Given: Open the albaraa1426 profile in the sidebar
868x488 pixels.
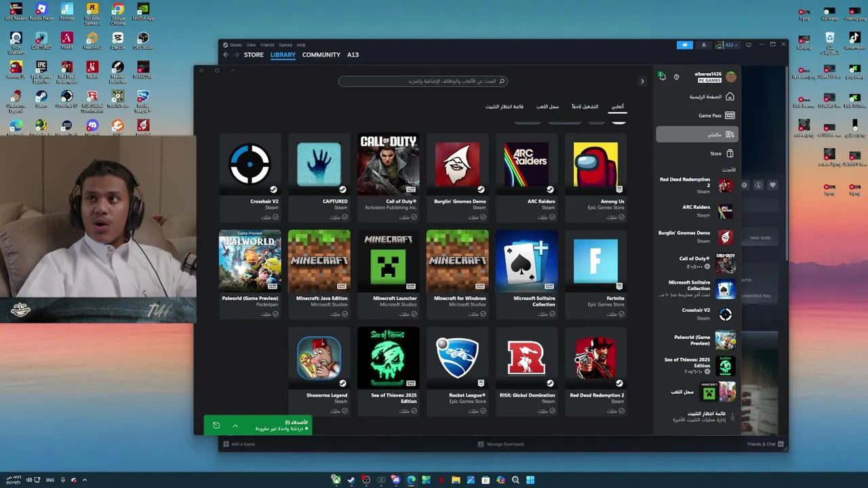Looking at the screenshot, I should (715, 77).
